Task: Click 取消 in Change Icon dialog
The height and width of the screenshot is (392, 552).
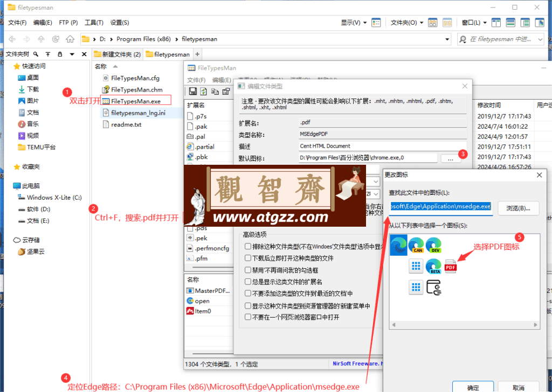Action: (x=519, y=387)
